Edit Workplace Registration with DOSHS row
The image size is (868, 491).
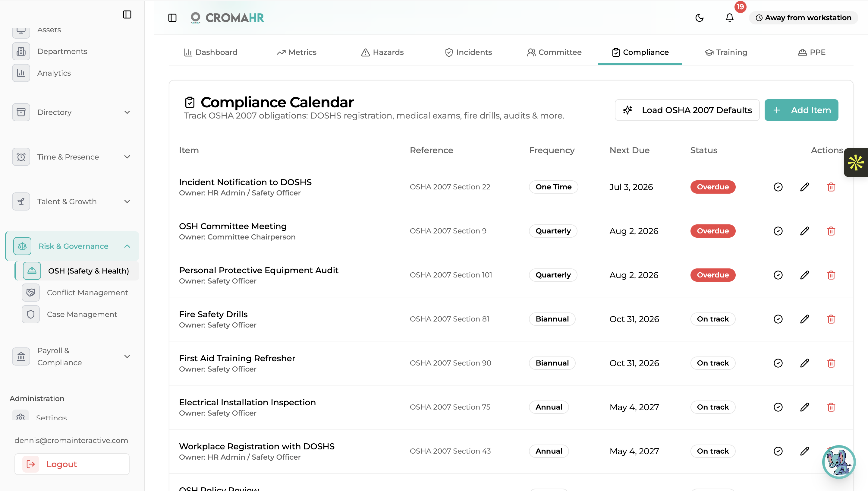[x=805, y=451]
